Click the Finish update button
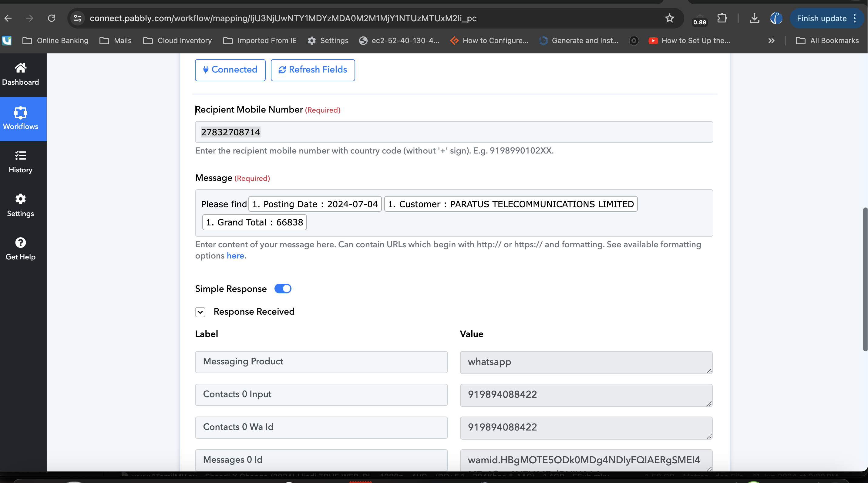Viewport: 868px width, 483px height. (822, 18)
